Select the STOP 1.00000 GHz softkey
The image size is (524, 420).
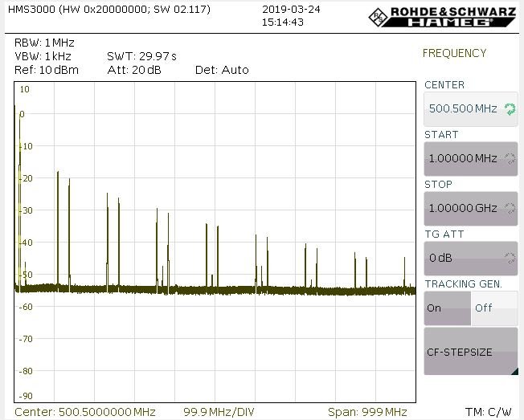[x=471, y=209]
